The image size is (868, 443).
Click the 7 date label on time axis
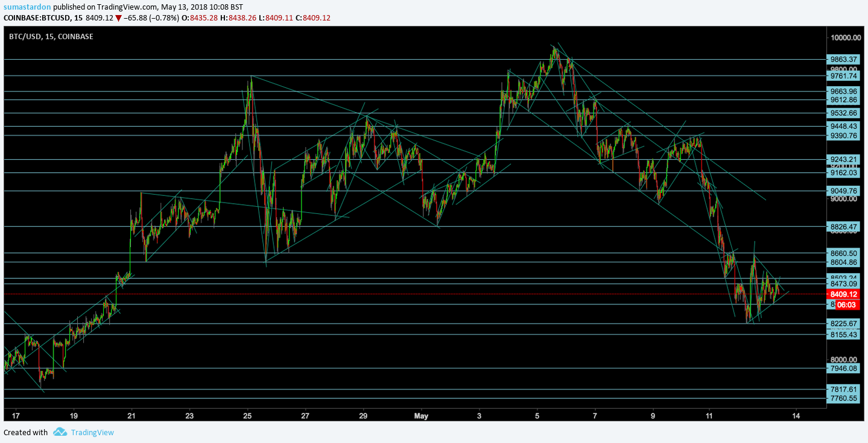click(x=595, y=416)
